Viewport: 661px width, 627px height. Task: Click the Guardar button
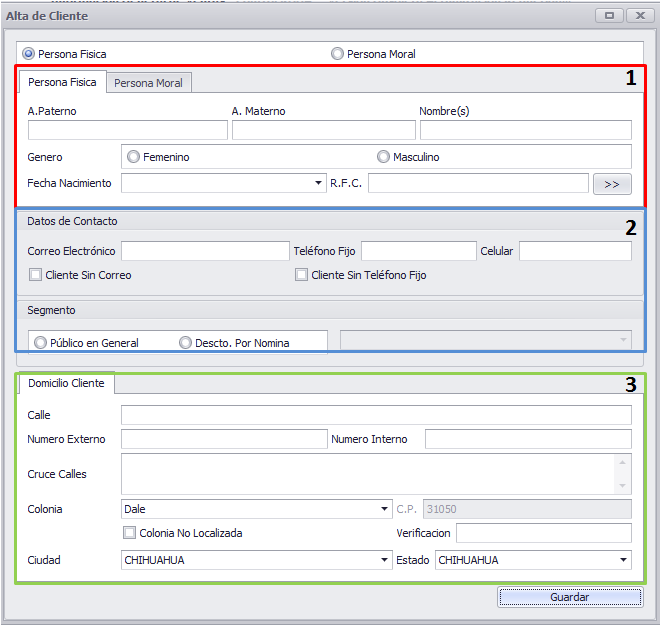click(x=570, y=597)
